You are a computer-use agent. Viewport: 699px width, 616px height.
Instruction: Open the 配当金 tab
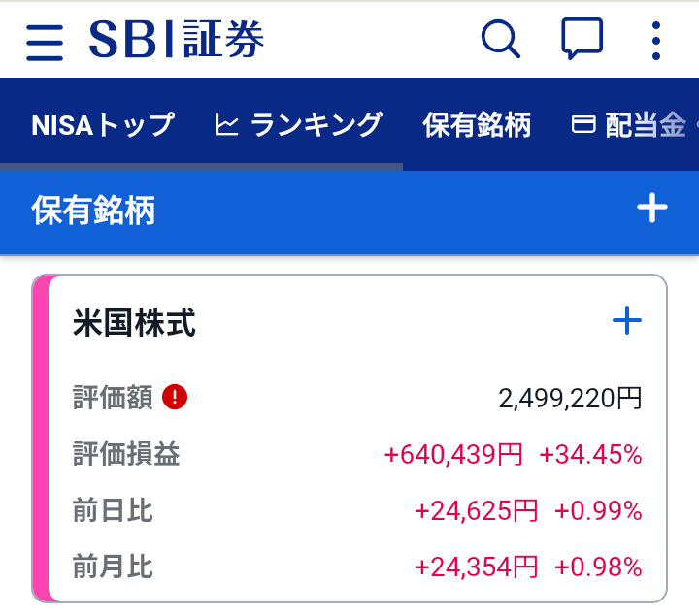click(645, 125)
